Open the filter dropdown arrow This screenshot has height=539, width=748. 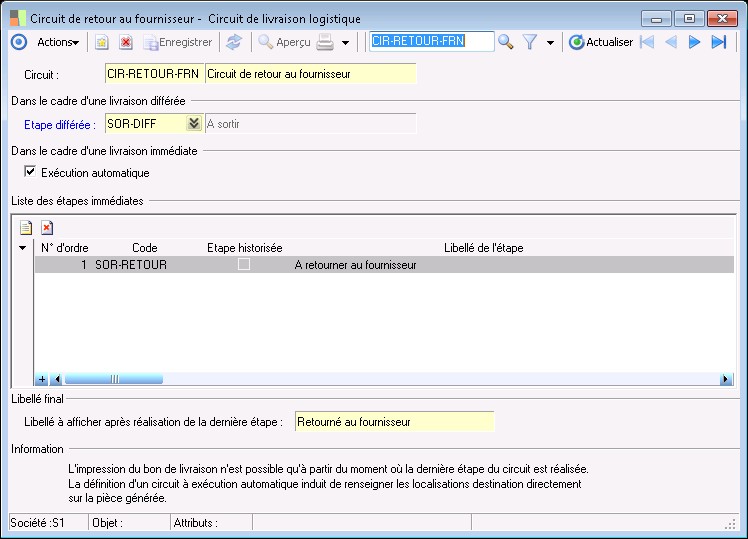(x=550, y=43)
